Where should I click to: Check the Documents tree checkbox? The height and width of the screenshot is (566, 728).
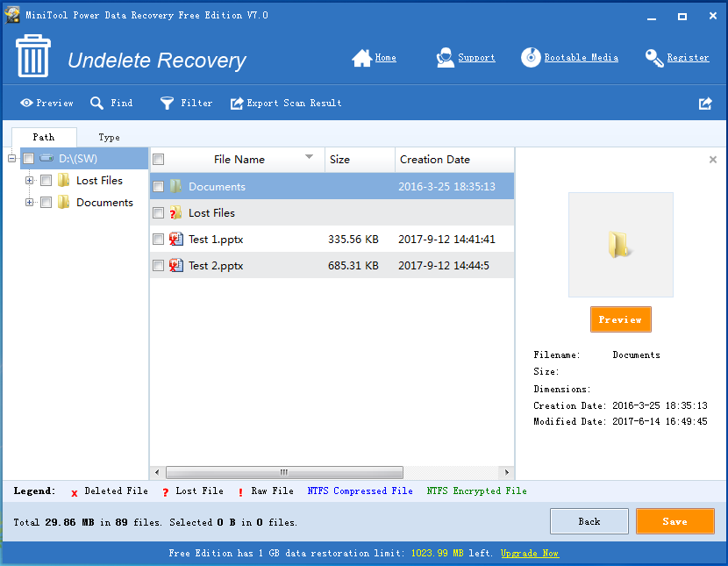pos(46,202)
